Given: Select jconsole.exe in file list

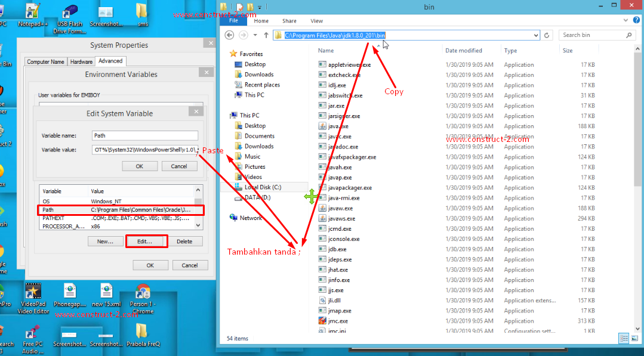Looking at the screenshot, I should 344,239.
